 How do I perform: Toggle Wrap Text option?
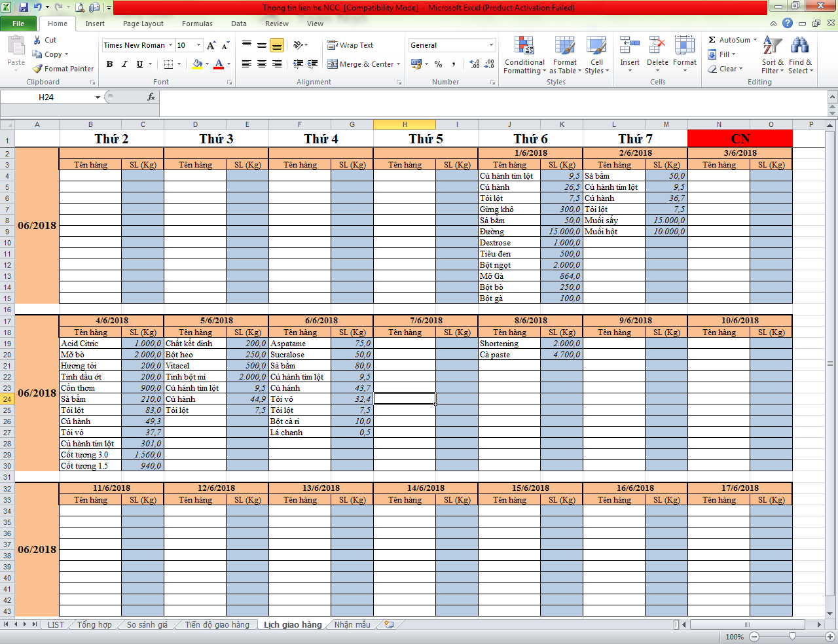pos(350,45)
